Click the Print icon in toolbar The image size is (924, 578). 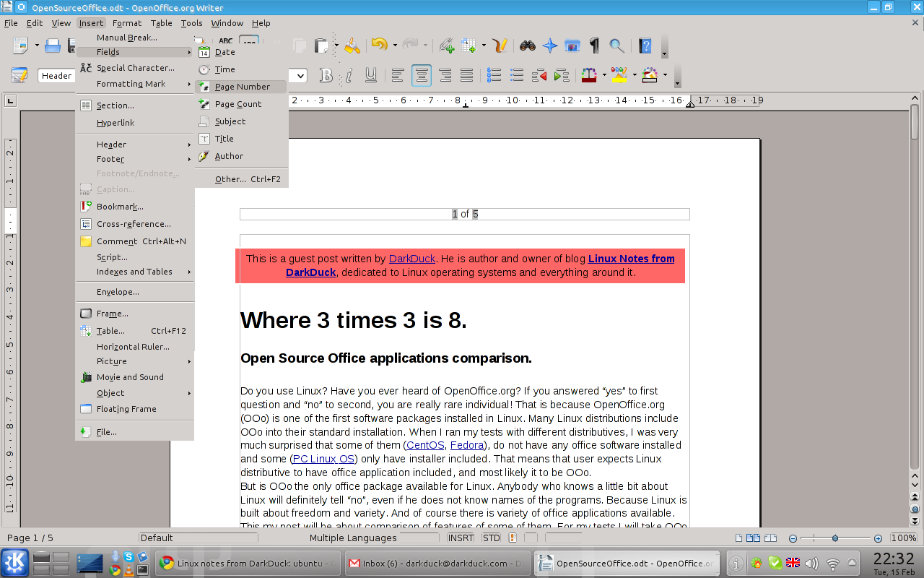53,46
